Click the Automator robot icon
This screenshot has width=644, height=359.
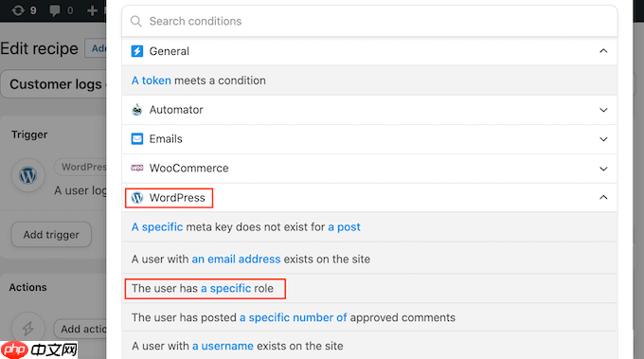point(137,110)
